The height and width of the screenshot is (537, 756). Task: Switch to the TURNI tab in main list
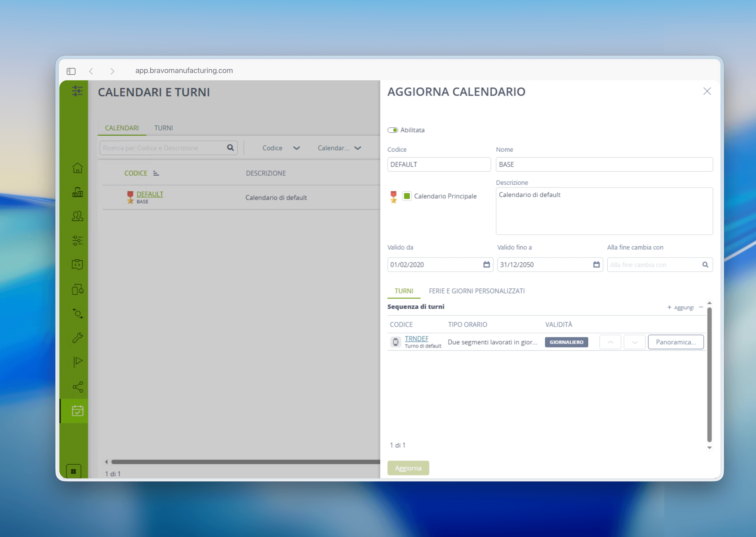coord(163,128)
